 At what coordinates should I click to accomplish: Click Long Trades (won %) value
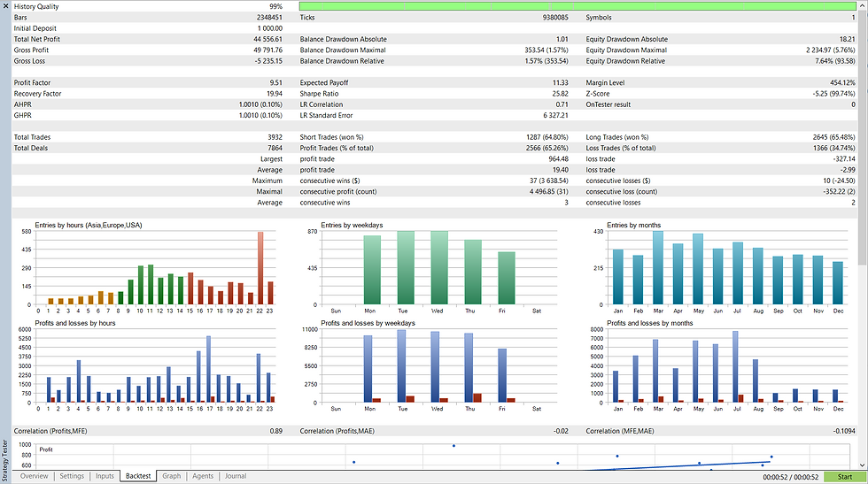pos(834,137)
